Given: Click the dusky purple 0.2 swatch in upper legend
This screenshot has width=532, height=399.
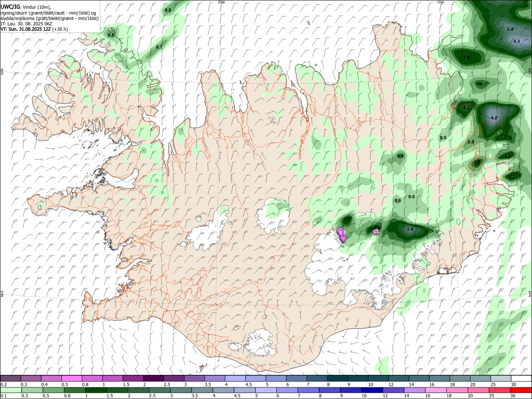Looking at the screenshot, I should pyautogui.click(x=10, y=378).
